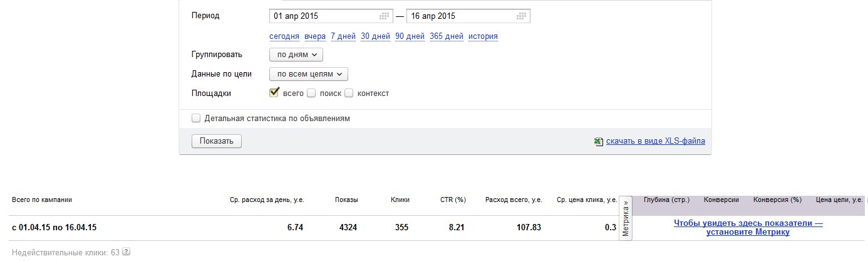Click the Excel file icon
This screenshot has height=261, width=868.
598,142
